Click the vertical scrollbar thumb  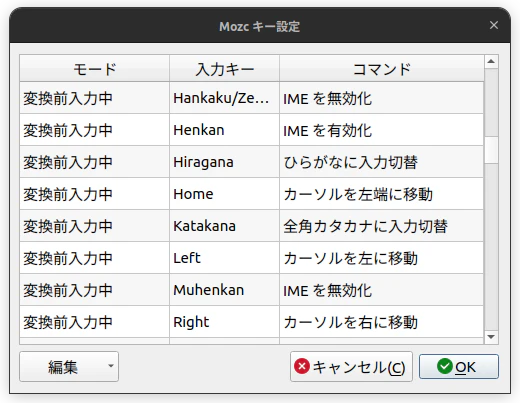491,150
